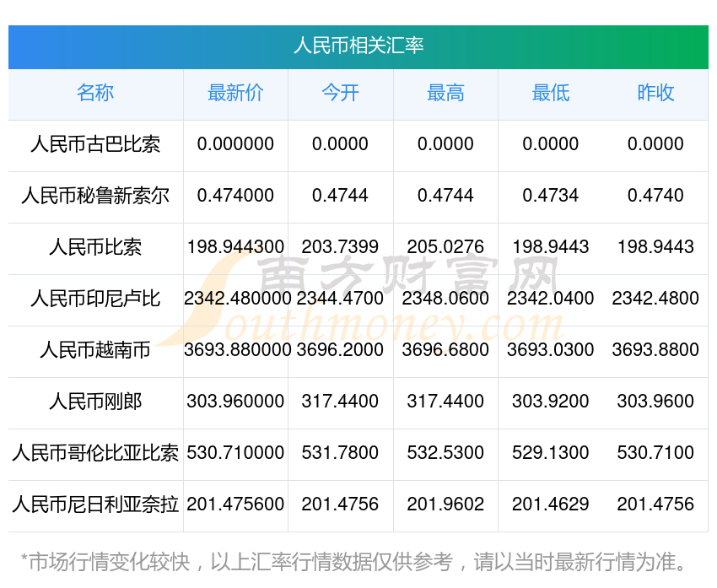Click the 人民币刚郎 row name
Screen dimensions: 717x588
pos(95,402)
